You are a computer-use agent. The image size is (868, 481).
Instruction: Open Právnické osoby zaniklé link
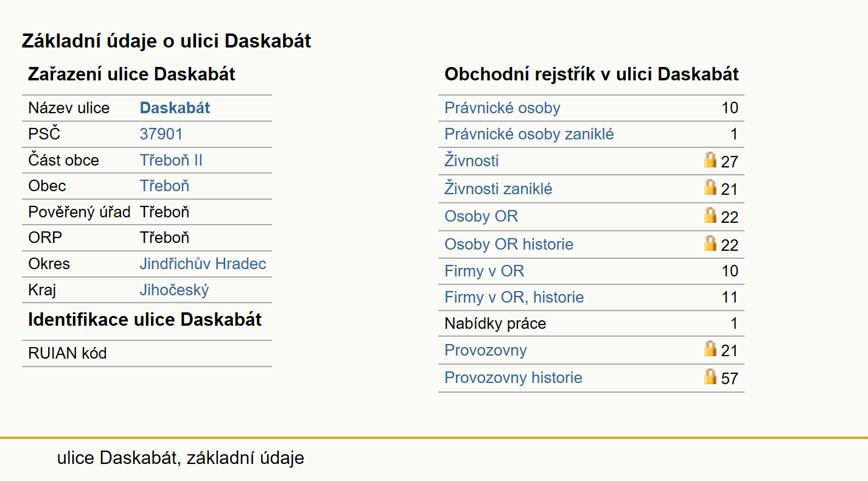[x=529, y=134]
